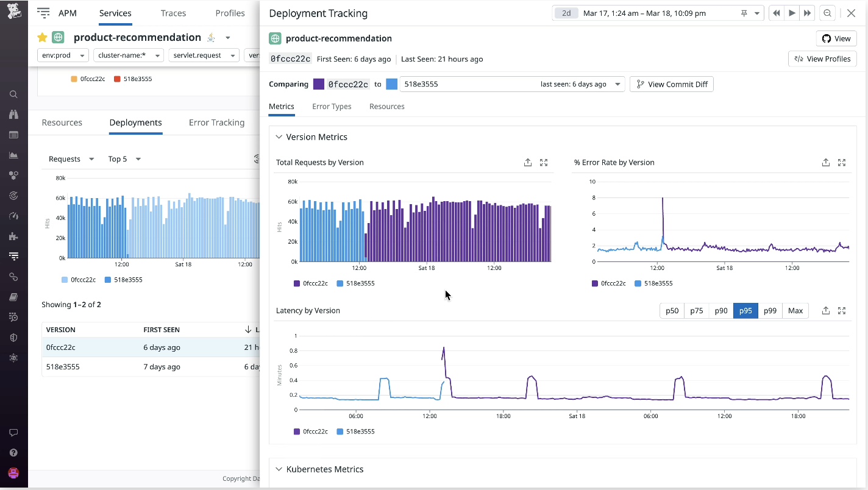Image resolution: width=868 pixels, height=490 pixels.
Task: Open the chat bubble support icon
Action: click(x=13, y=433)
